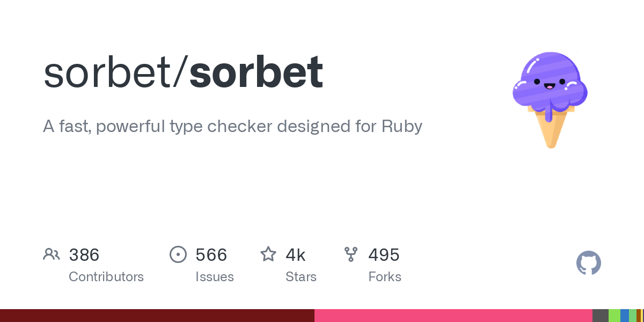This screenshot has width=644, height=322.
Task: Open the GitHub Octocat logo
Action: click(x=589, y=264)
